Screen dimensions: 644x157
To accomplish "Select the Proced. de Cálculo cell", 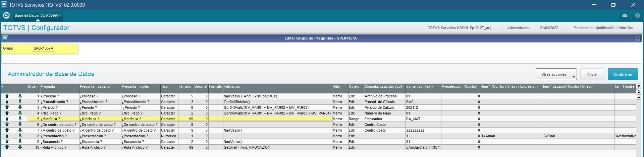I will pyautogui.click(x=384, y=102).
